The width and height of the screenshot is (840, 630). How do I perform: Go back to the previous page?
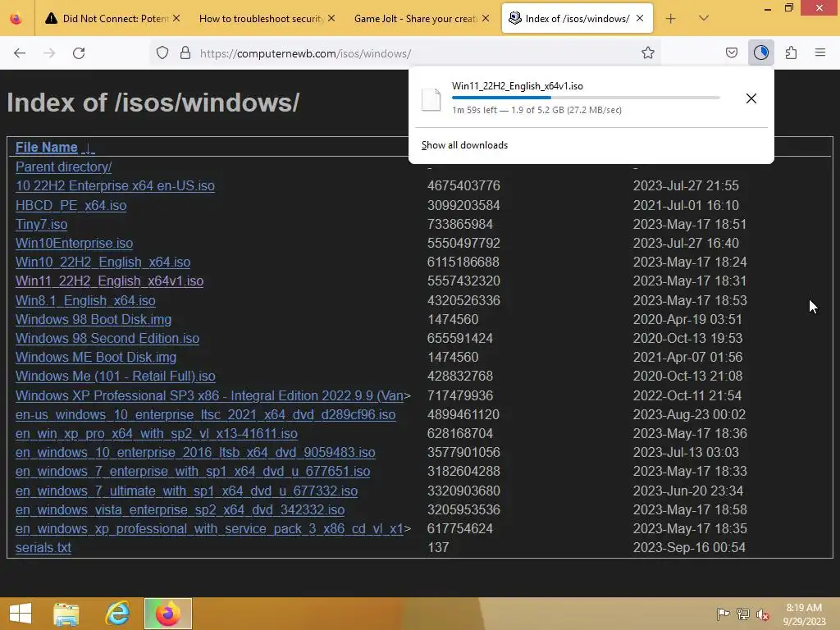(20, 53)
